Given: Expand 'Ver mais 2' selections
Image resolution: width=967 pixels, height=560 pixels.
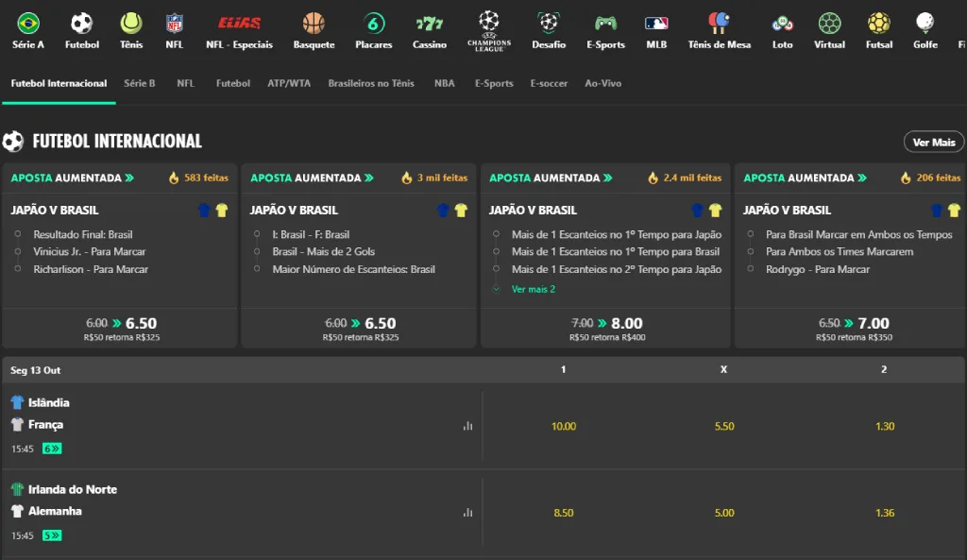Looking at the screenshot, I should [533, 289].
